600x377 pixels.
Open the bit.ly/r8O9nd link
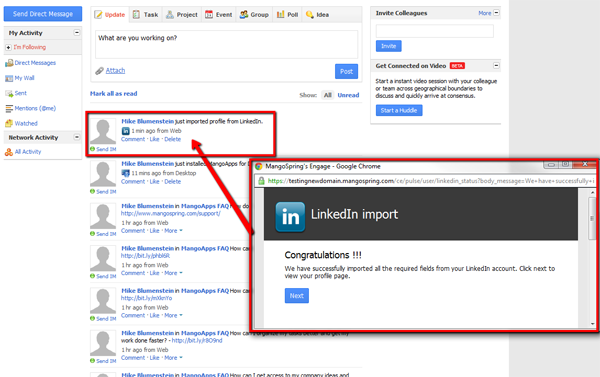197,341
